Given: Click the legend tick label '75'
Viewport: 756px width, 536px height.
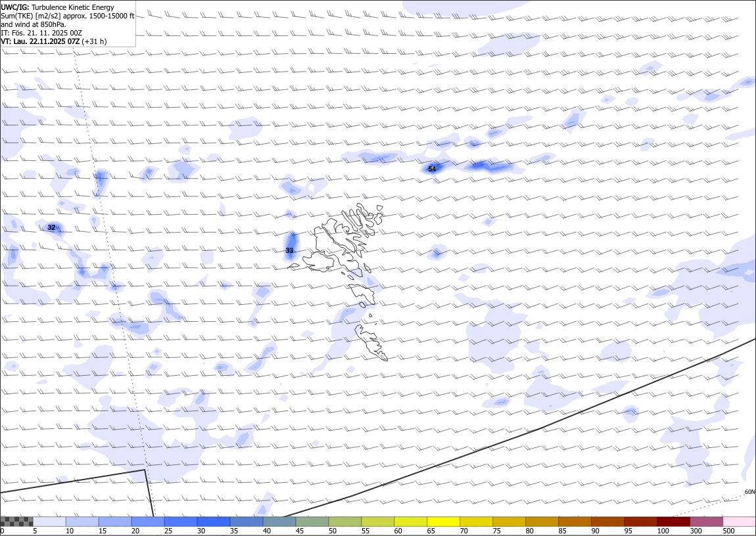Looking at the screenshot, I should click(496, 531).
